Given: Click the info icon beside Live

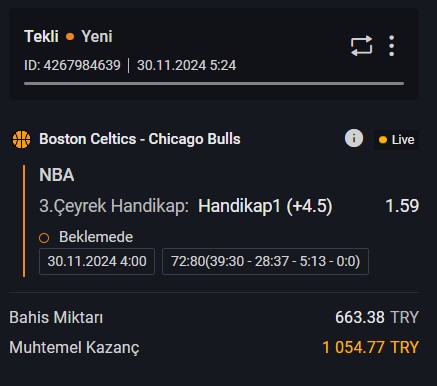Looking at the screenshot, I should pyautogui.click(x=354, y=138).
